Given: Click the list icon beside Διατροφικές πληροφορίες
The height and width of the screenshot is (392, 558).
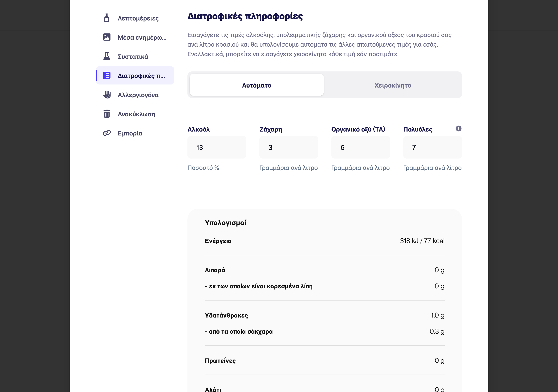Looking at the screenshot, I should [107, 76].
